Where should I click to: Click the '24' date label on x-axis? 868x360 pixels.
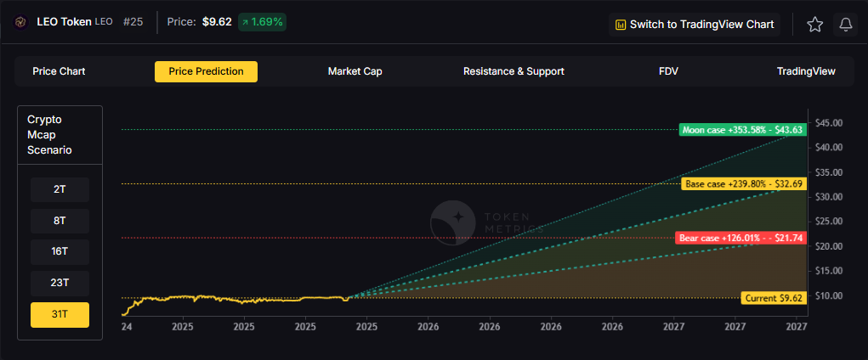pos(126,327)
